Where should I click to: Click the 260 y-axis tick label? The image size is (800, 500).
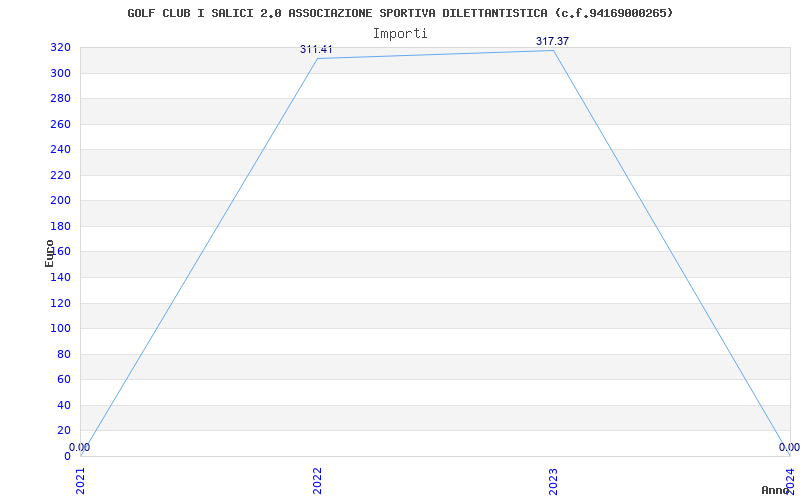coord(60,124)
